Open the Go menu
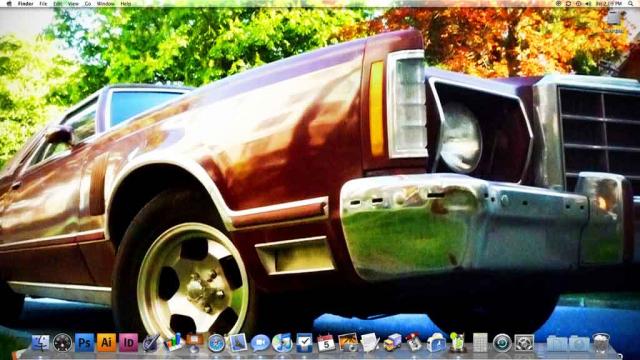 pyautogui.click(x=88, y=4)
